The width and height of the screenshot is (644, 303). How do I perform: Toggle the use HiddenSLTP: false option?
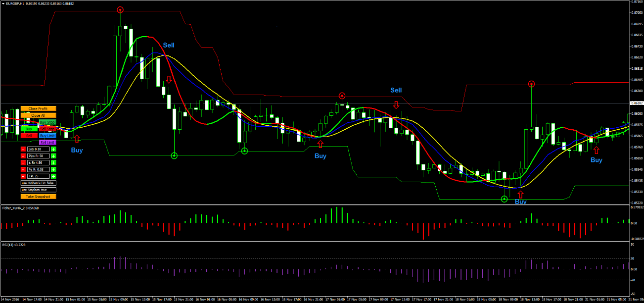click(x=39, y=183)
